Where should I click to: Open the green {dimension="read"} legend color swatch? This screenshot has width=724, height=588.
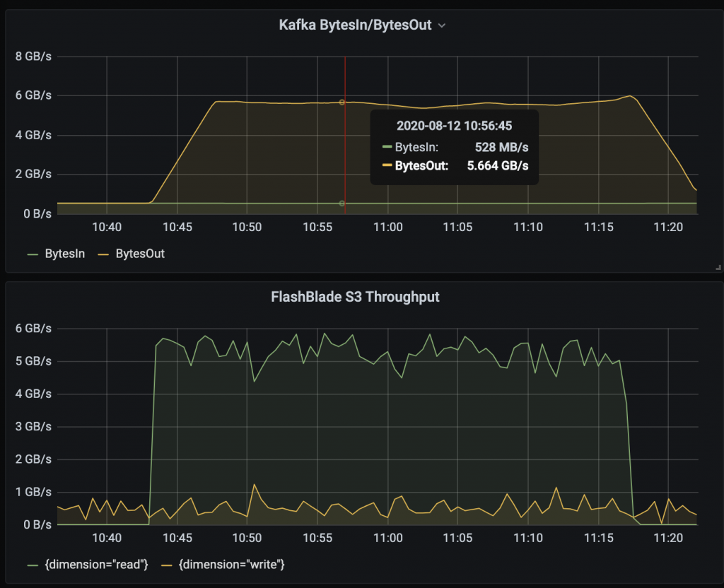click(x=33, y=565)
